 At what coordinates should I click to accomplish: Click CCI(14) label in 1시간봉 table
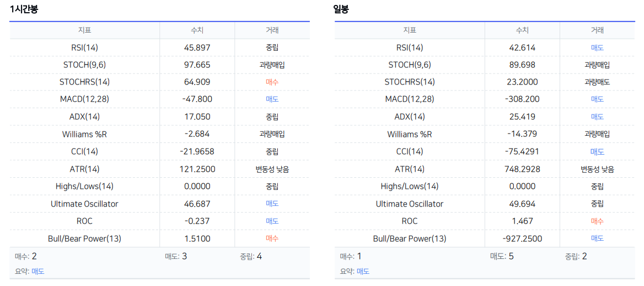(x=84, y=151)
